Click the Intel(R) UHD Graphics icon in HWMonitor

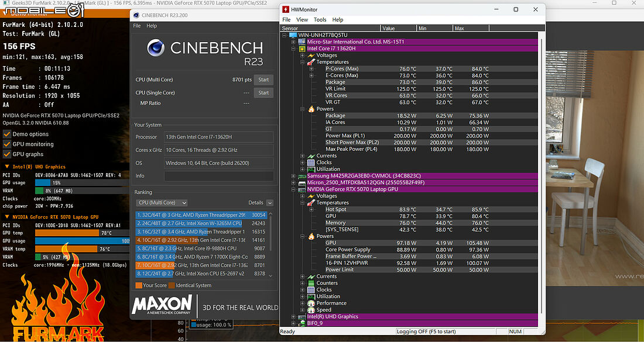pos(302,317)
